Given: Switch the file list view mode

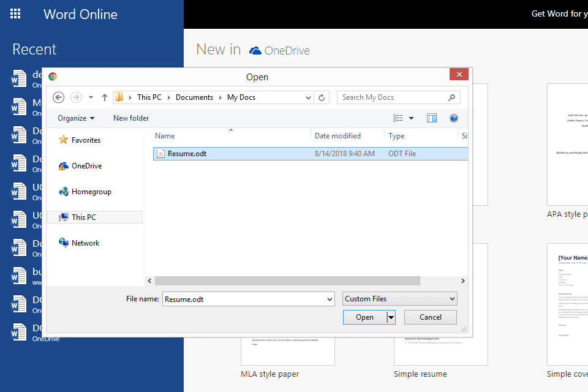Looking at the screenshot, I should click(398, 118).
